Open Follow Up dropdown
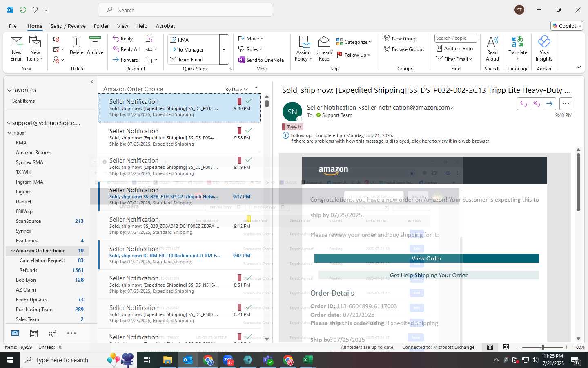The width and height of the screenshot is (588, 368). coord(354,55)
